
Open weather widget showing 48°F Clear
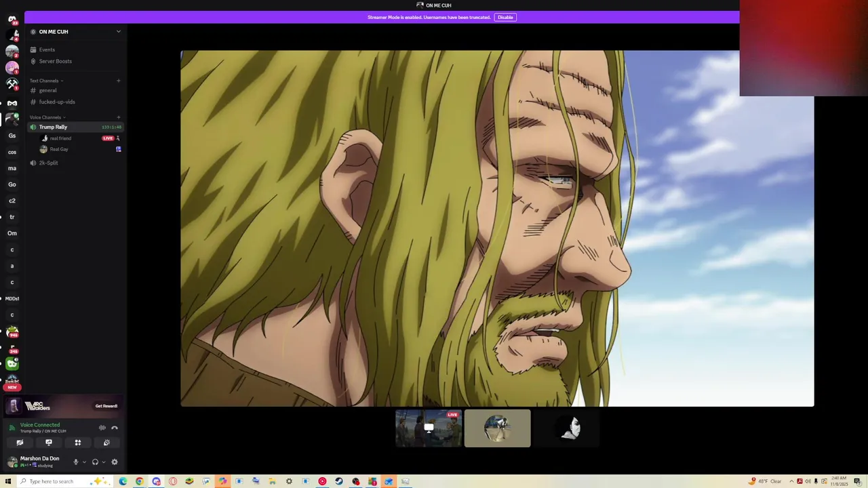pos(766,481)
